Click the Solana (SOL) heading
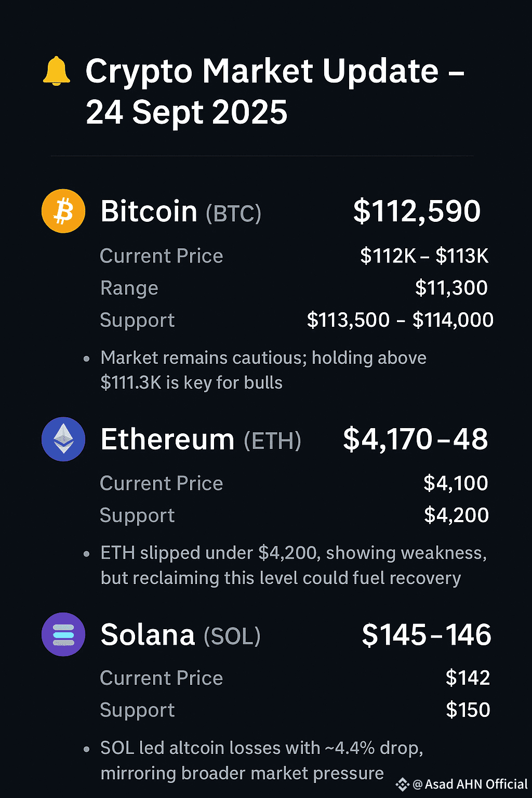The height and width of the screenshot is (798, 532). coord(180,635)
